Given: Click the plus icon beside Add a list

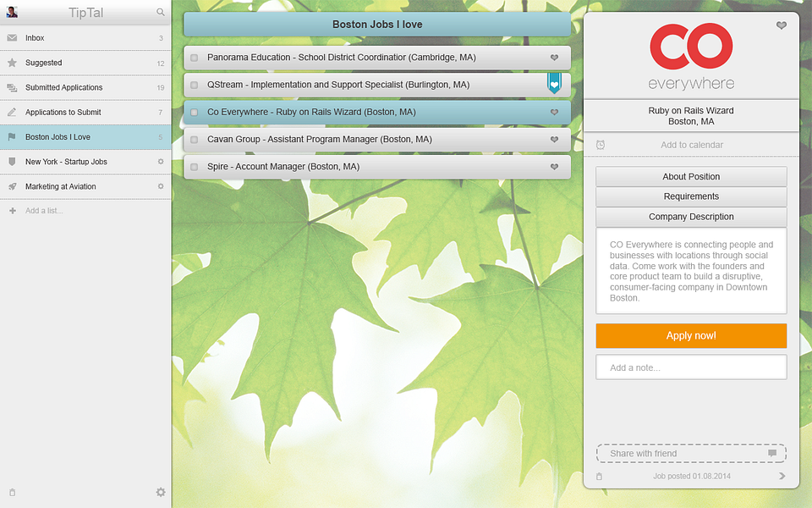Looking at the screenshot, I should click(x=13, y=211).
